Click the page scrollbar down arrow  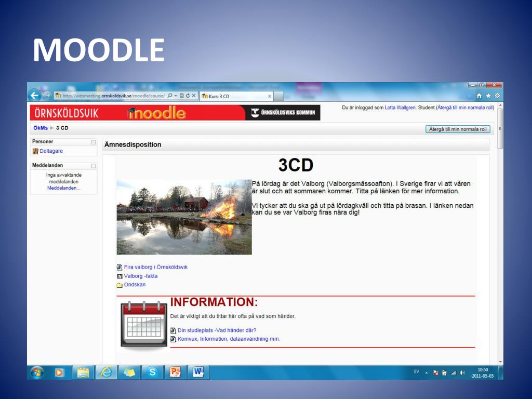(500, 362)
